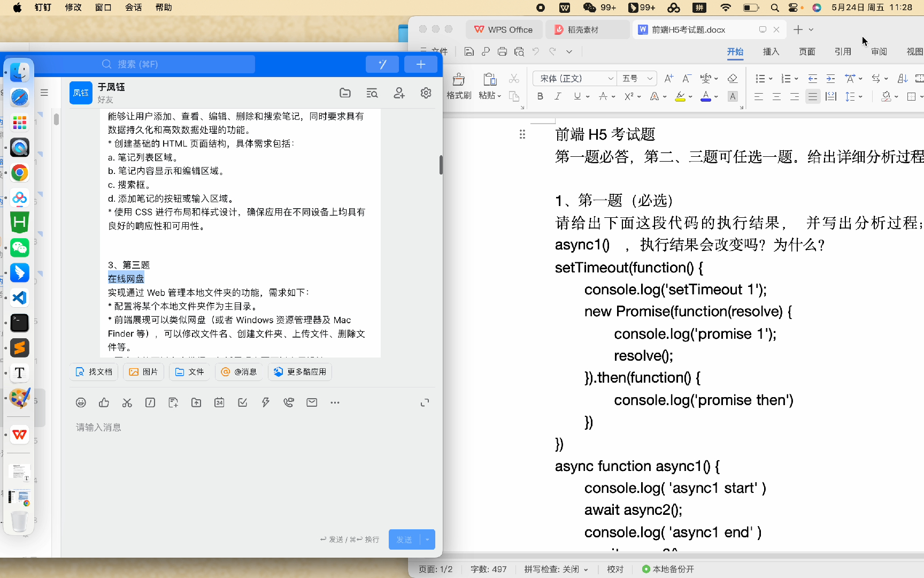Open the send button options arrow

tap(427, 539)
